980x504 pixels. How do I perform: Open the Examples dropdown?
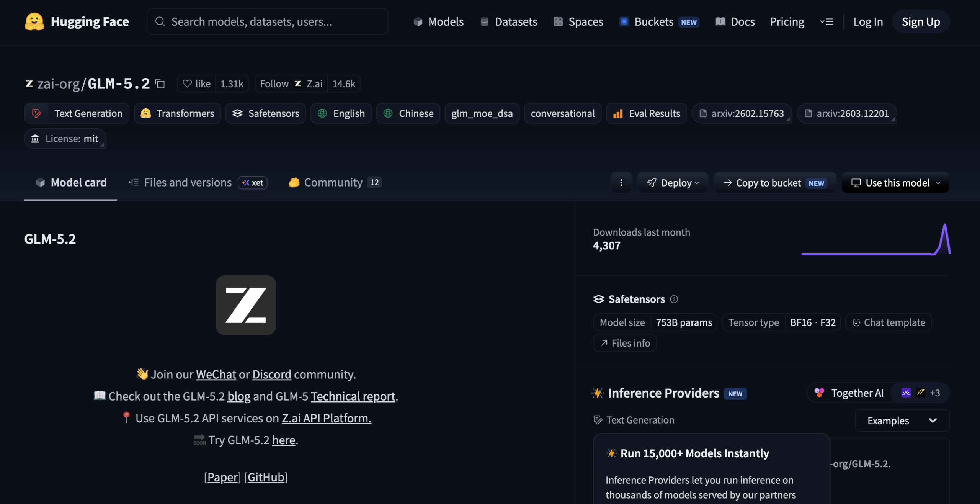[x=902, y=421]
